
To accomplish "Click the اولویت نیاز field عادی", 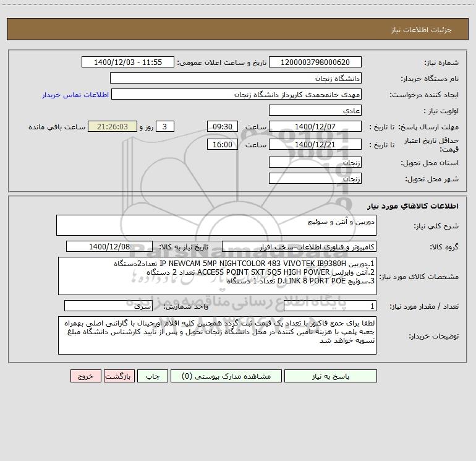I will click(315, 110).
